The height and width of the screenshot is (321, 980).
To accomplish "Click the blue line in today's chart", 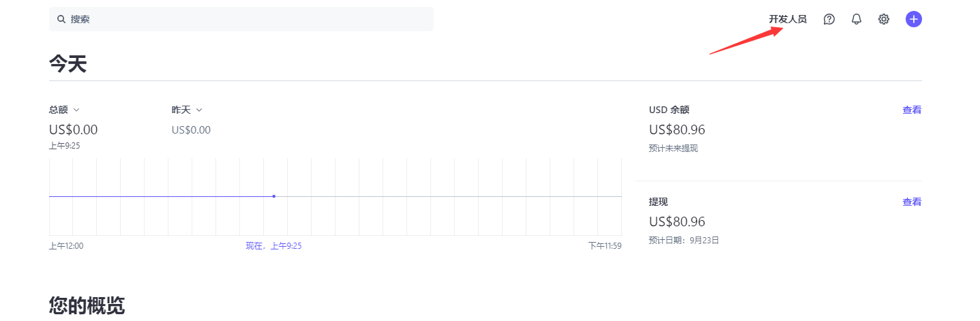I will [161, 196].
